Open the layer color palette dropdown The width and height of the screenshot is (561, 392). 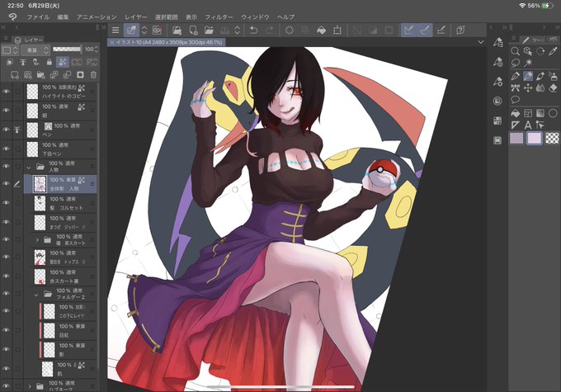coord(10,50)
